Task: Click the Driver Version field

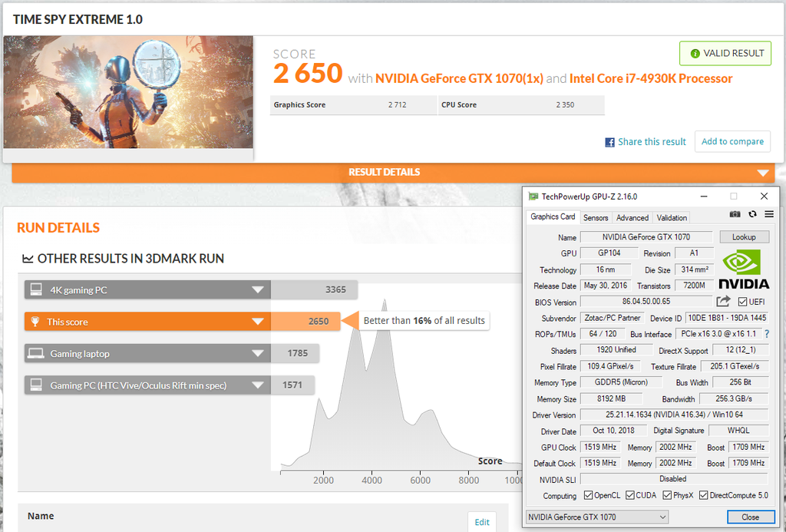Action: pos(674,415)
